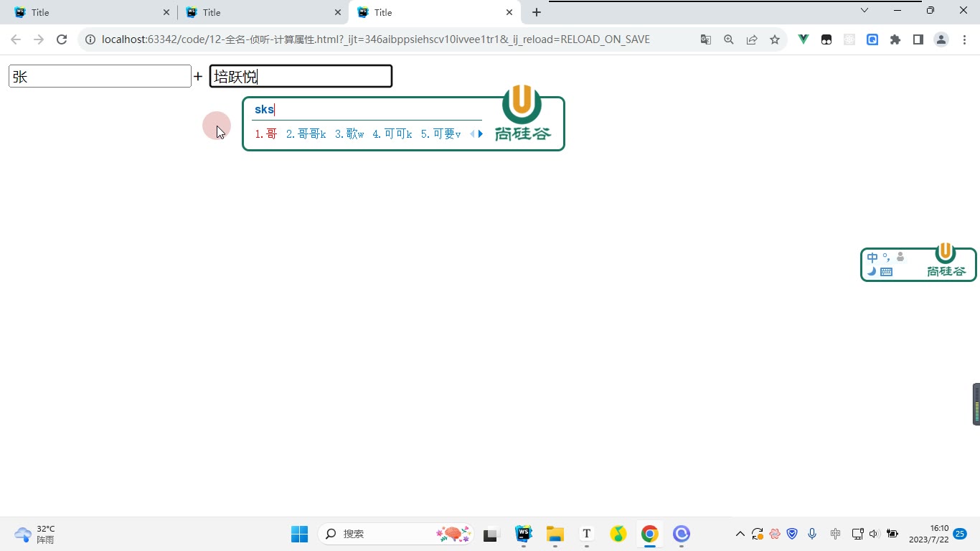980x551 pixels.
Task: Open the Extensions puzzle menu
Action: (895, 40)
